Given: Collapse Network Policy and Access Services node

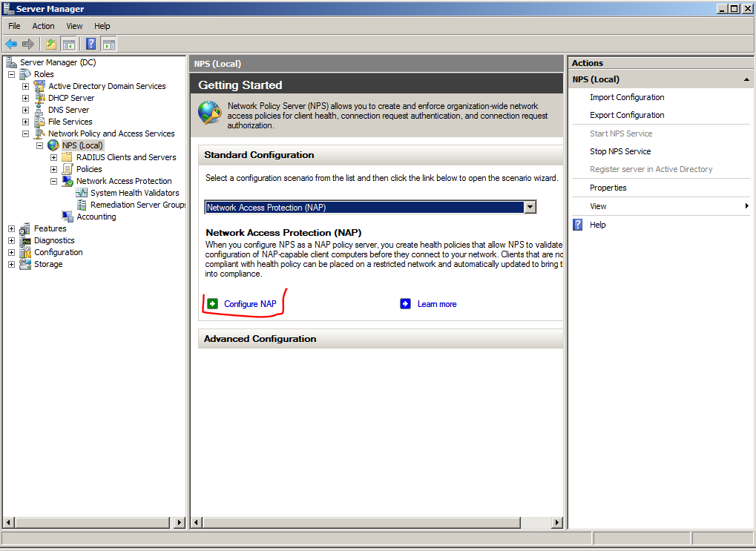Looking at the screenshot, I should click(x=25, y=133).
